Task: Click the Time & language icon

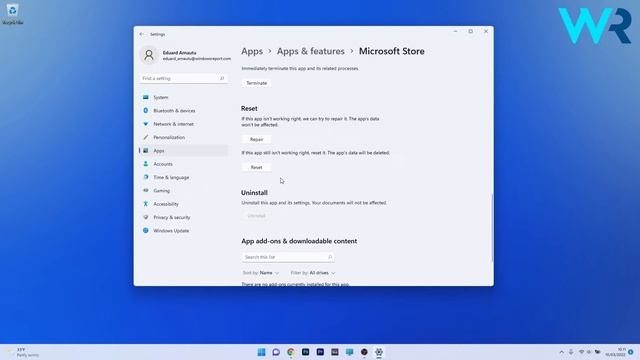Action: (146, 177)
